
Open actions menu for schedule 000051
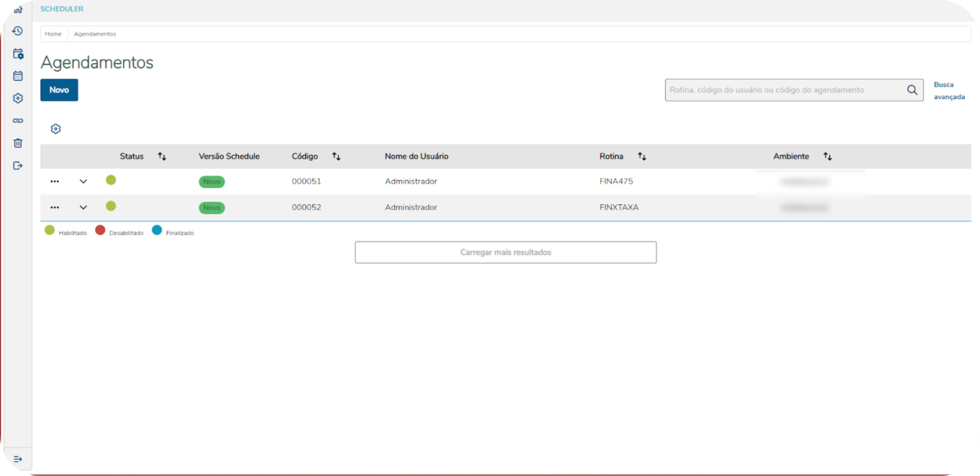click(x=55, y=181)
